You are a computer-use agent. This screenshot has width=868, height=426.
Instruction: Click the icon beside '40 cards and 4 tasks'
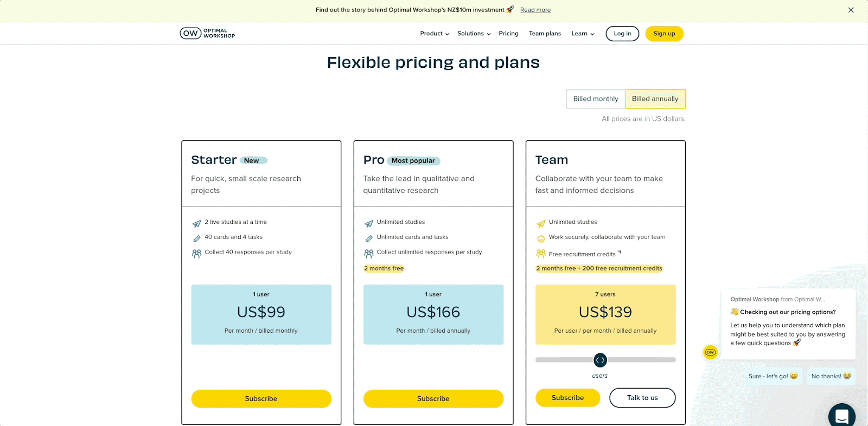tap(196, 238)
